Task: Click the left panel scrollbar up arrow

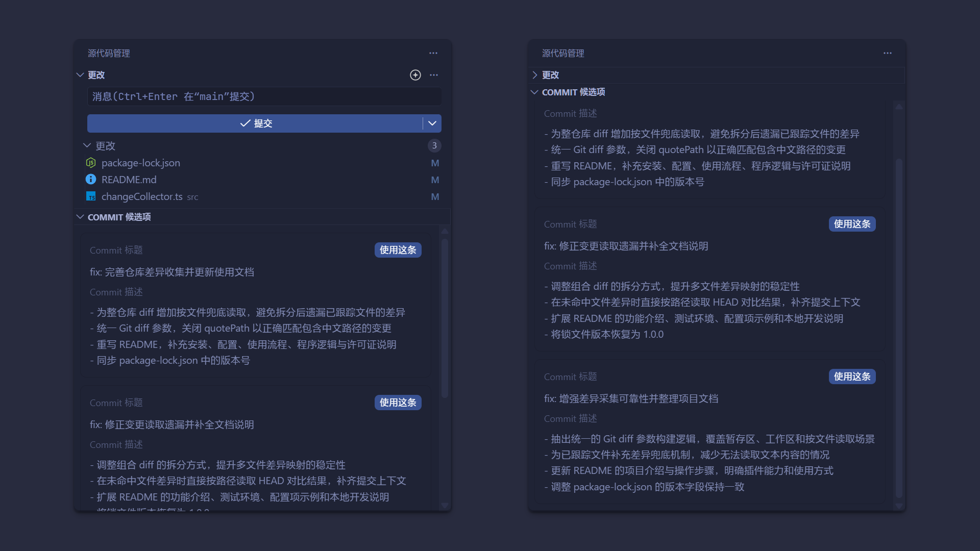Action: tap(445, 231)
